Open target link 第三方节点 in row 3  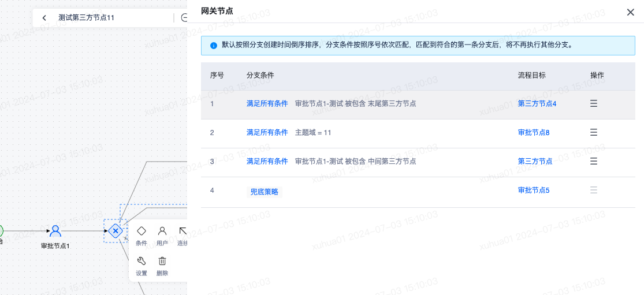click(535, 161)
